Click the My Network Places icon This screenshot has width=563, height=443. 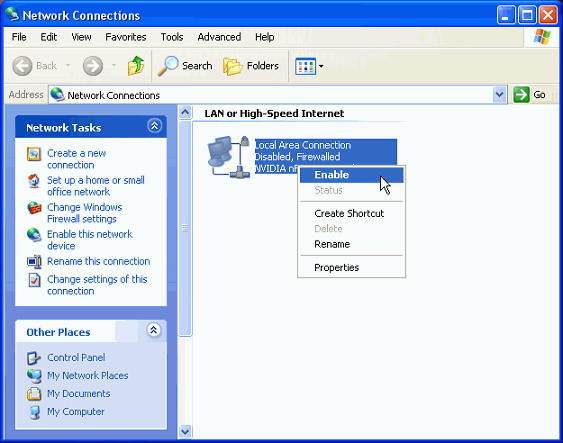pyautogui.click(x=34, y=376)
